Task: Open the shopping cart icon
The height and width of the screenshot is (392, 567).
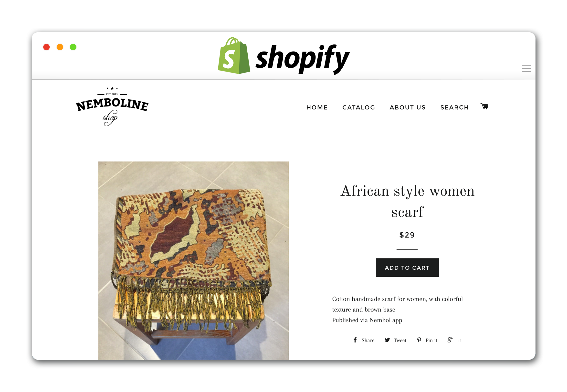Action: 484,106
